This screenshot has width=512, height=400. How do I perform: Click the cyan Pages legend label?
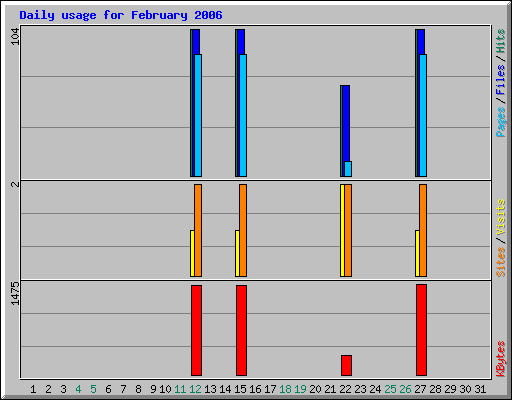(x=500, y=122)
